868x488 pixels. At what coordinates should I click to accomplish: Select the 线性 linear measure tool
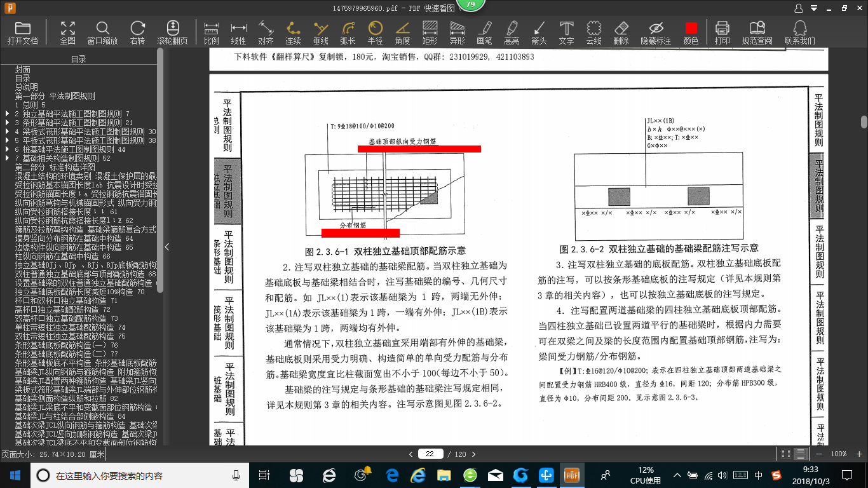coord(238,32)
